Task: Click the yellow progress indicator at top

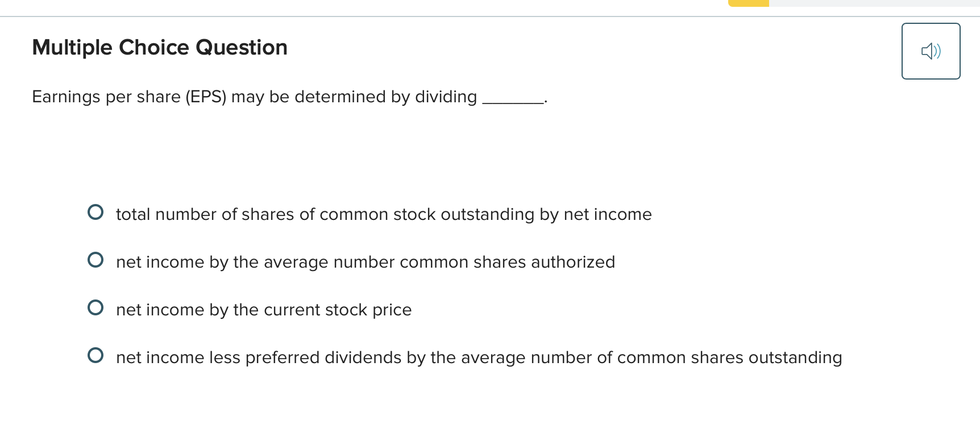Action: pyautogui.click(x=748, y=3)
